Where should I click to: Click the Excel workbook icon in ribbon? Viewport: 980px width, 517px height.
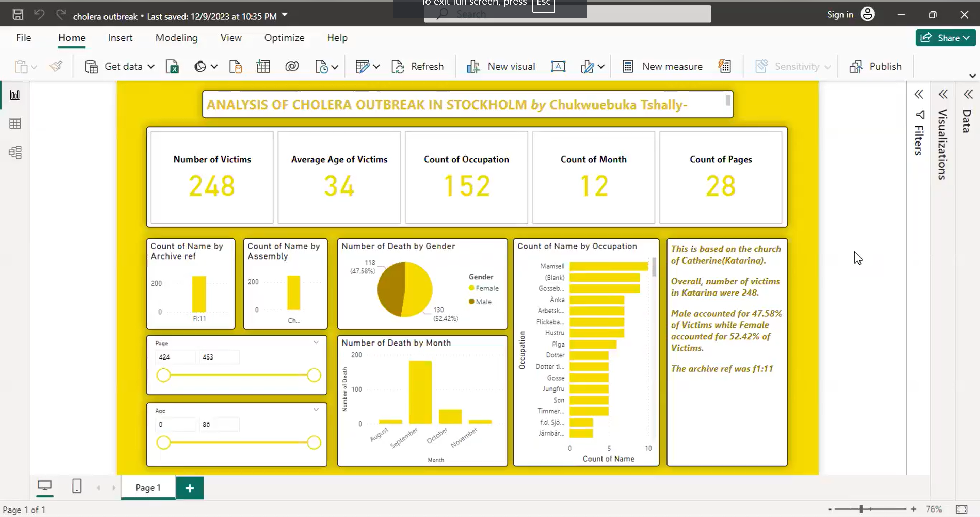(172, 67)
